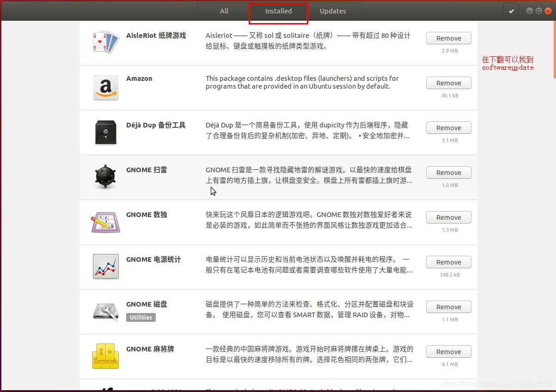Click the GNOME Sudoku grid icon
The height and width of the screenshot is (392, 556).
coord(106,222)
